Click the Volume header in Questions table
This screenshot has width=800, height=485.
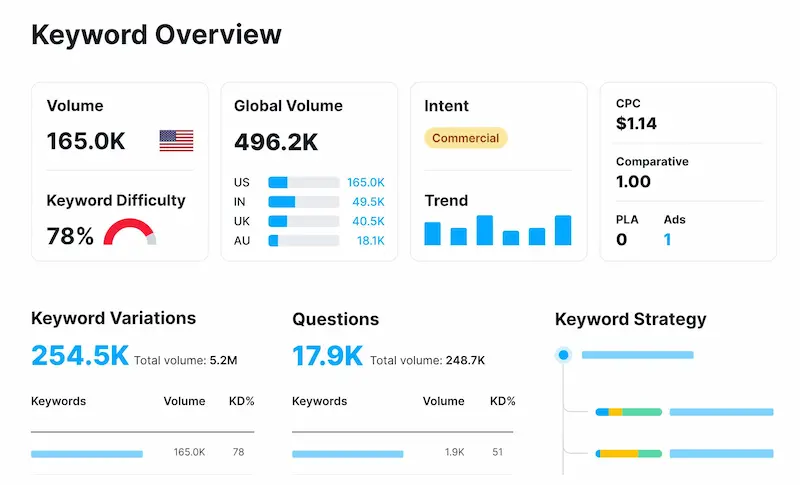tap(443, 401)
